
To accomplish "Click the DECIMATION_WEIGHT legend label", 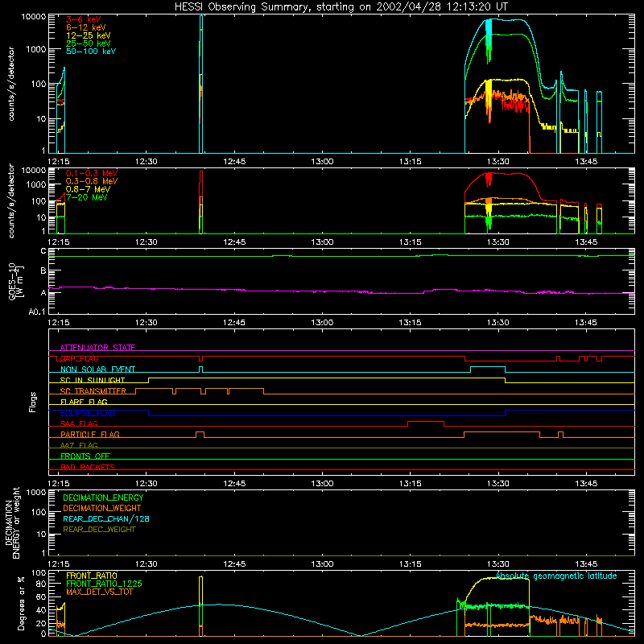I will [102, 508].
